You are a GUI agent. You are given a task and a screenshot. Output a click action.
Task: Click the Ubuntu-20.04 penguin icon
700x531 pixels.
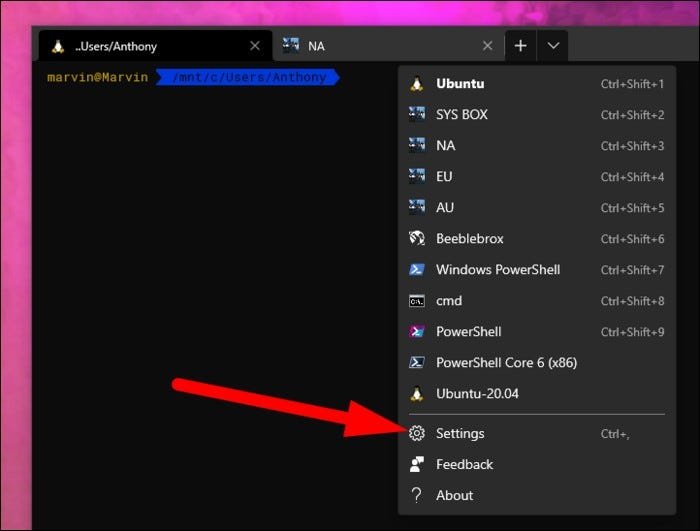pos(417,393)
